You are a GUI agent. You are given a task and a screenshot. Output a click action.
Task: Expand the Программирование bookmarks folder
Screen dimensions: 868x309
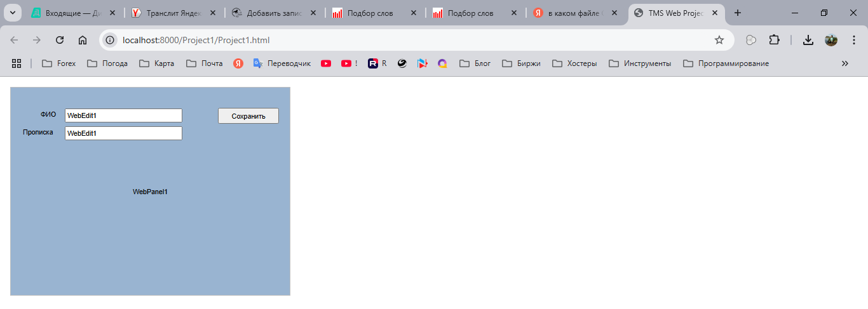tap(726, 63)
